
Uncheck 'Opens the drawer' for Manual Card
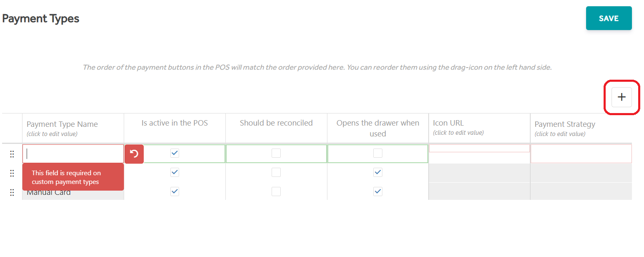tap(378, 191)
